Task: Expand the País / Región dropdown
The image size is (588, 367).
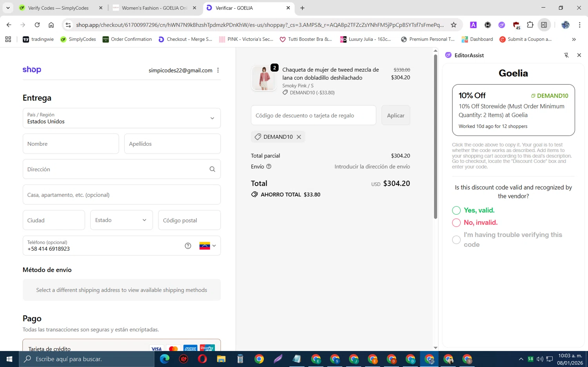Action: (122, 118)
